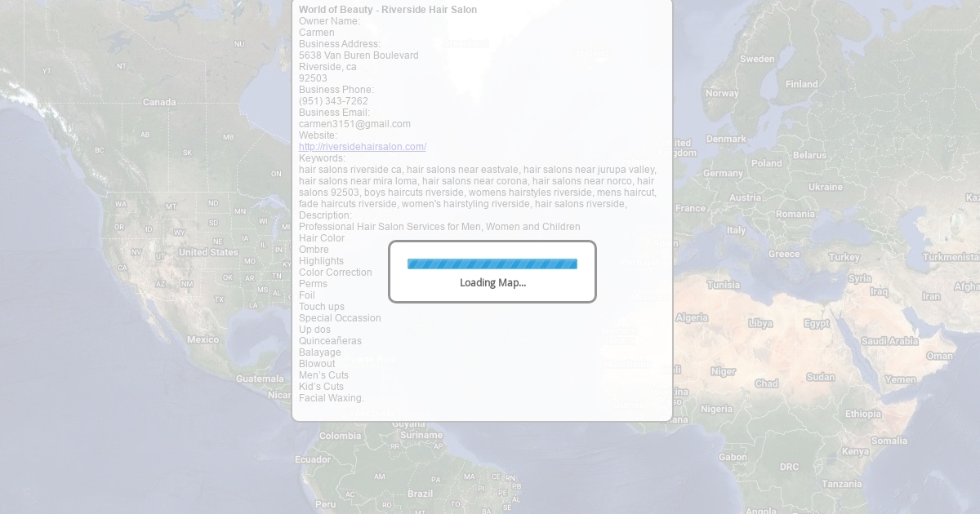980x514 pixels.
Task: Select the 'Ombre' service line
Action: [x=314, y=250]
